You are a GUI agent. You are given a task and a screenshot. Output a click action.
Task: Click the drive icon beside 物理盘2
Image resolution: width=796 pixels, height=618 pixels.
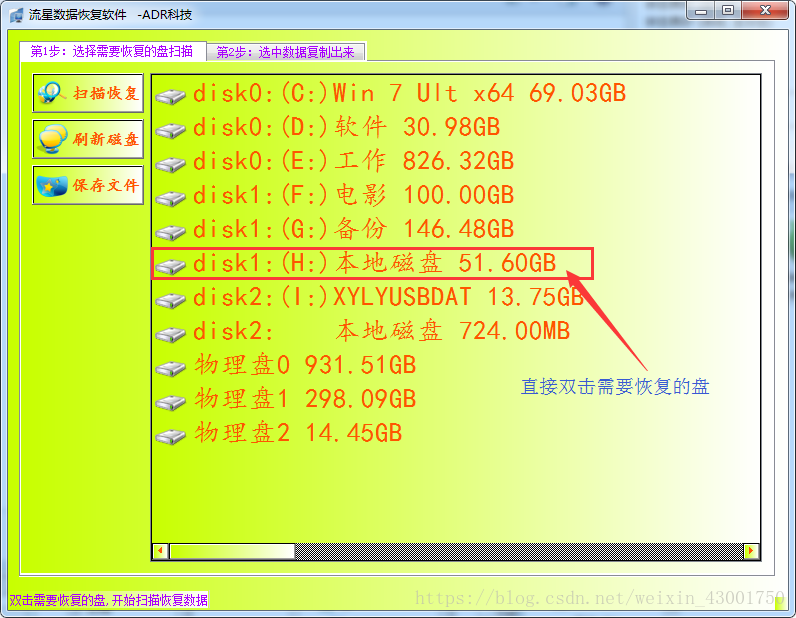[171, 436]
